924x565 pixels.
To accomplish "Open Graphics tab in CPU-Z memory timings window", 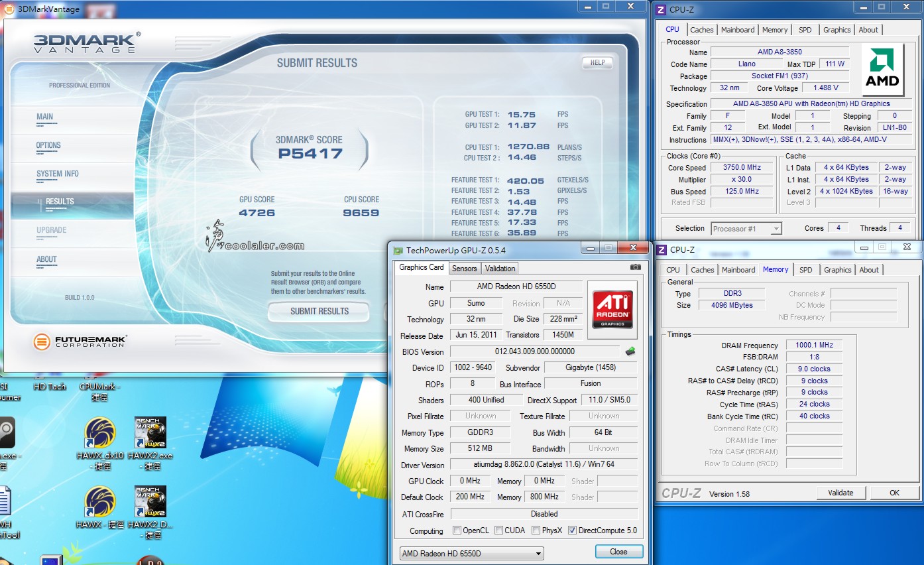I will [x=837, y=270].
